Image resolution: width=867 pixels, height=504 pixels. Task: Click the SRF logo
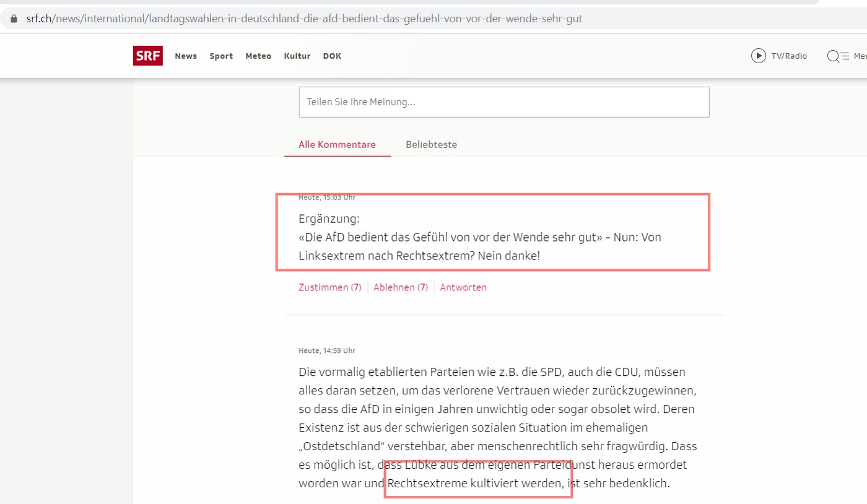pos(147,56)
